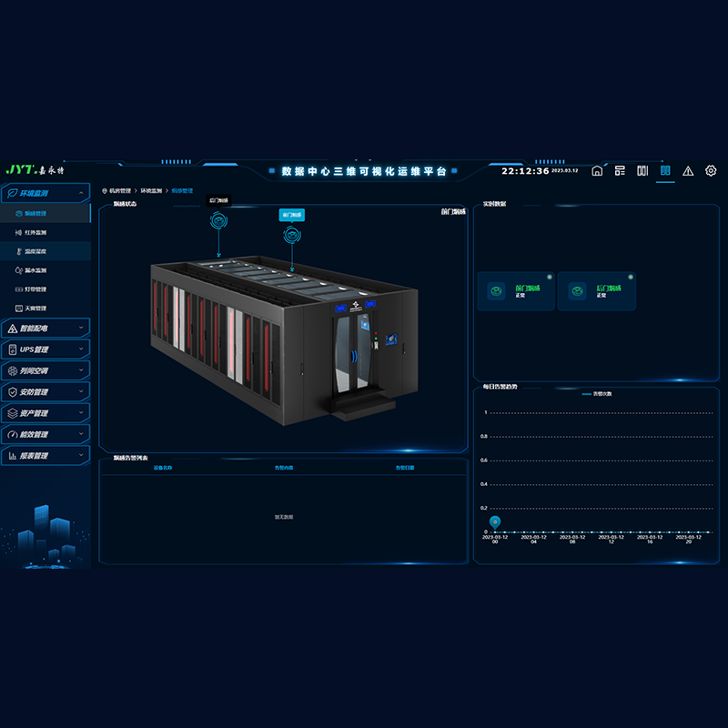The width and height of the screenshot is (728, 728).
Task: Click the 告警日期 table column header
Action: click(x=405, y=468)
